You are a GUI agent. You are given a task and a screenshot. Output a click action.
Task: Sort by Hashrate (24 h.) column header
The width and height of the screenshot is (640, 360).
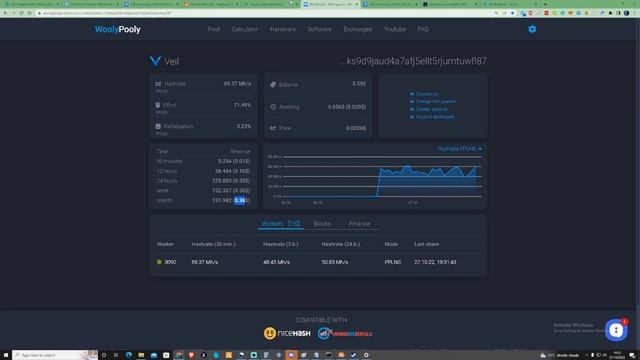pos(340,244)
